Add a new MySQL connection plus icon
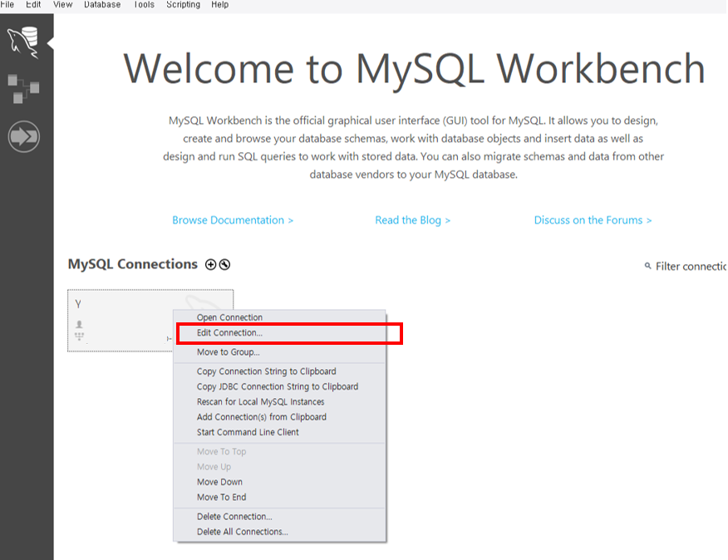The height and width of the screenshot is (560, 728). click(211, 265)
